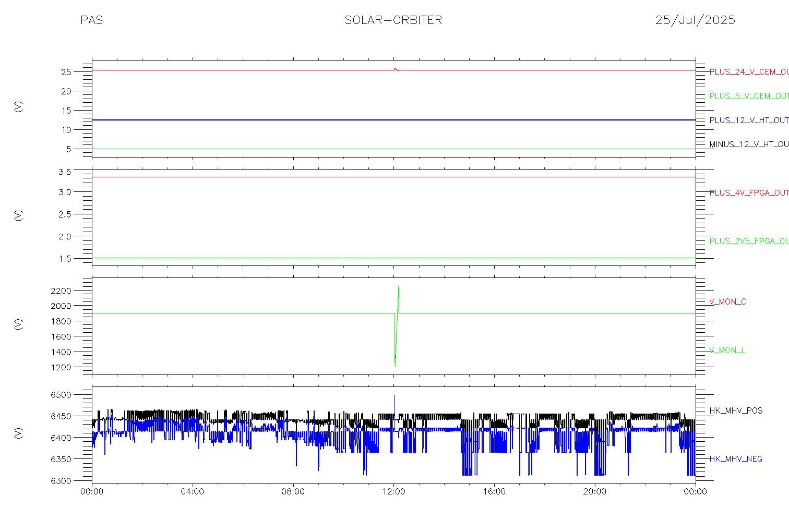The width and height of the screenshot is (789, 532).
Task: Click the 08:00 time axis label
Action: pyautogui.click(x=293, y=491)
